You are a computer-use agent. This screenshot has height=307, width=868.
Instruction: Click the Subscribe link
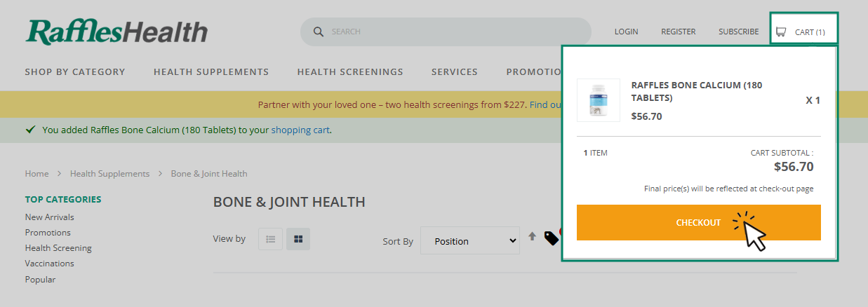738,32
